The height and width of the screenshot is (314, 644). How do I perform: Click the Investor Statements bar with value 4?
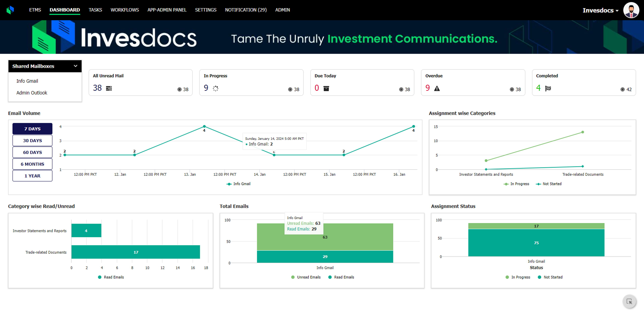point(86,231)
